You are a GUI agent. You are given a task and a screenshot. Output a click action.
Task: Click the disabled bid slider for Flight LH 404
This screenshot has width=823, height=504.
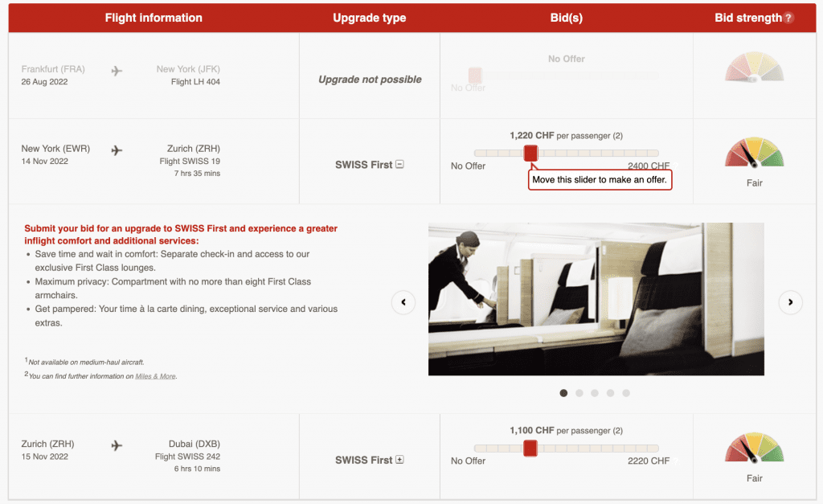[x=563, y=75]
